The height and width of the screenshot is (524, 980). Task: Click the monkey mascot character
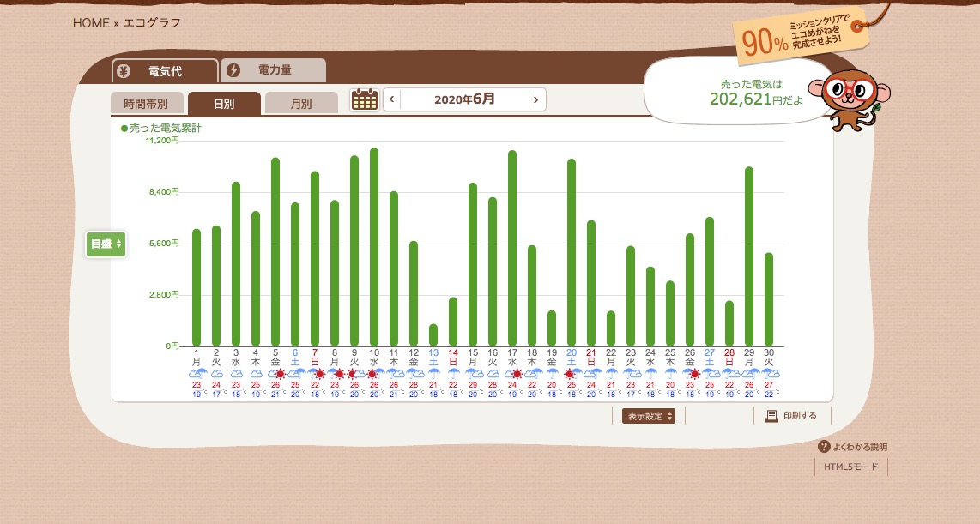[x=850, y=100]
